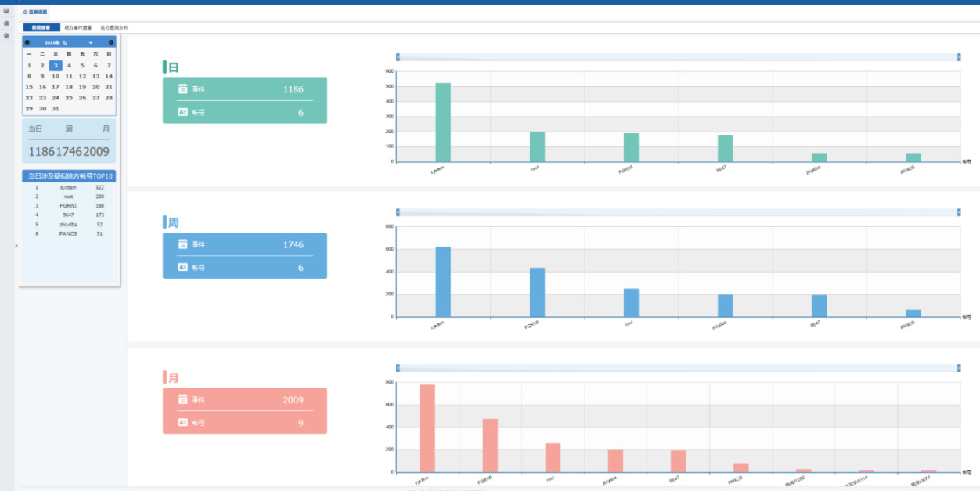
Task: Click the system row in TOP10 list
Action: pos(69,188)
